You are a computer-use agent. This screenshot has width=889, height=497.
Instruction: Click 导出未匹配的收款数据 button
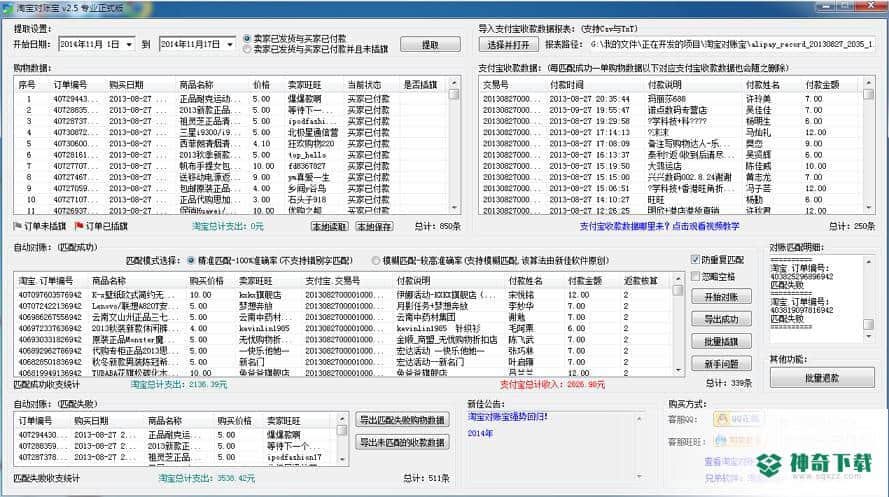click(402, 442)
